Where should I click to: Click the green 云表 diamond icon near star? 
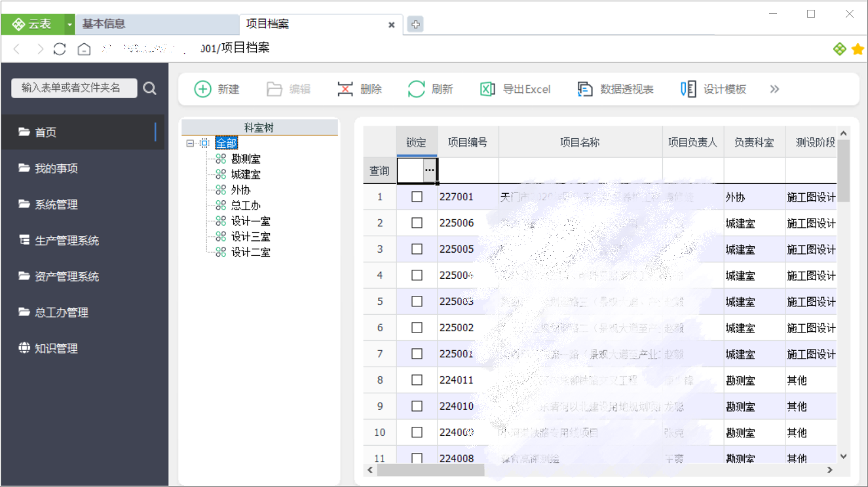click(x=840, y=49)
